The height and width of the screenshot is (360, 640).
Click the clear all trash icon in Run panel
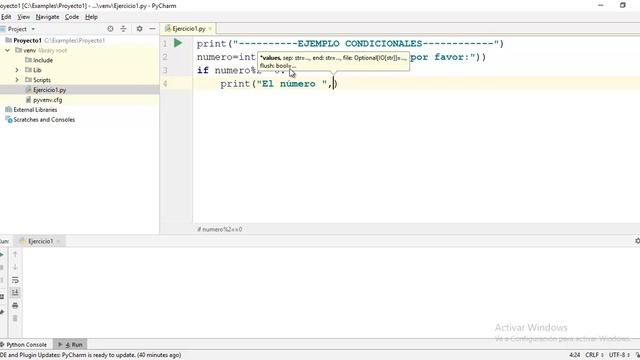click(15, 318)
